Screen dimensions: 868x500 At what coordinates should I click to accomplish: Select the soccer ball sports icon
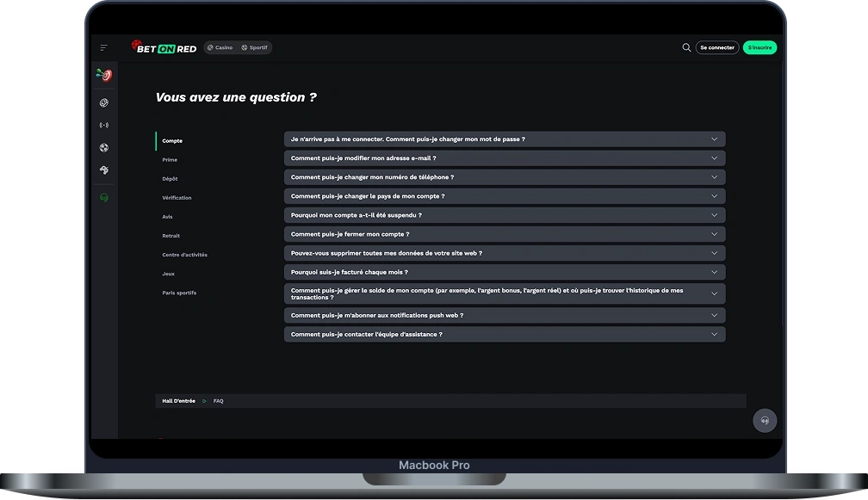point(103,147)
